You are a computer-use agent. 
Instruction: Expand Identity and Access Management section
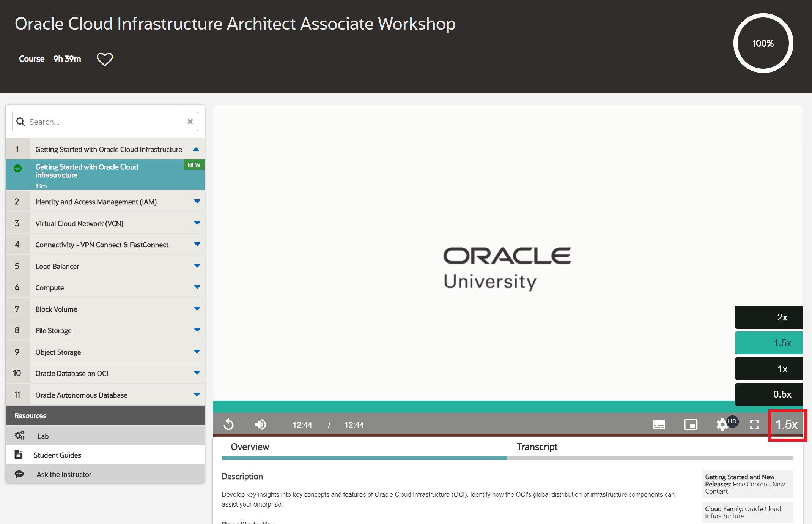click(x=197, y=202)
